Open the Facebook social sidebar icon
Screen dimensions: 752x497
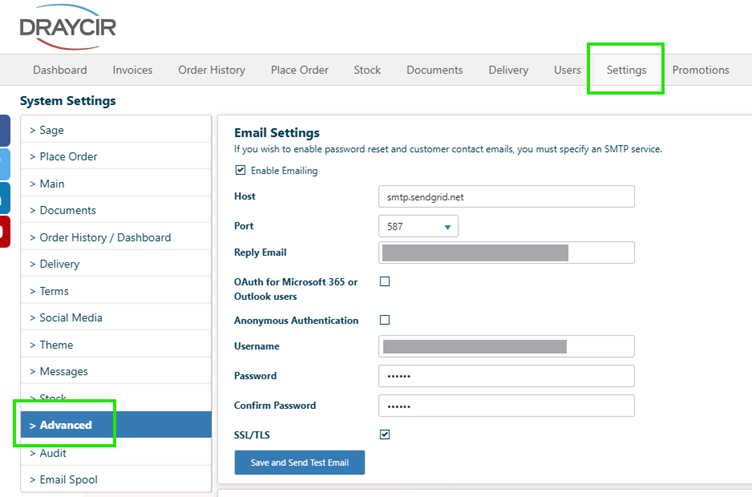(x=4, y=130)
